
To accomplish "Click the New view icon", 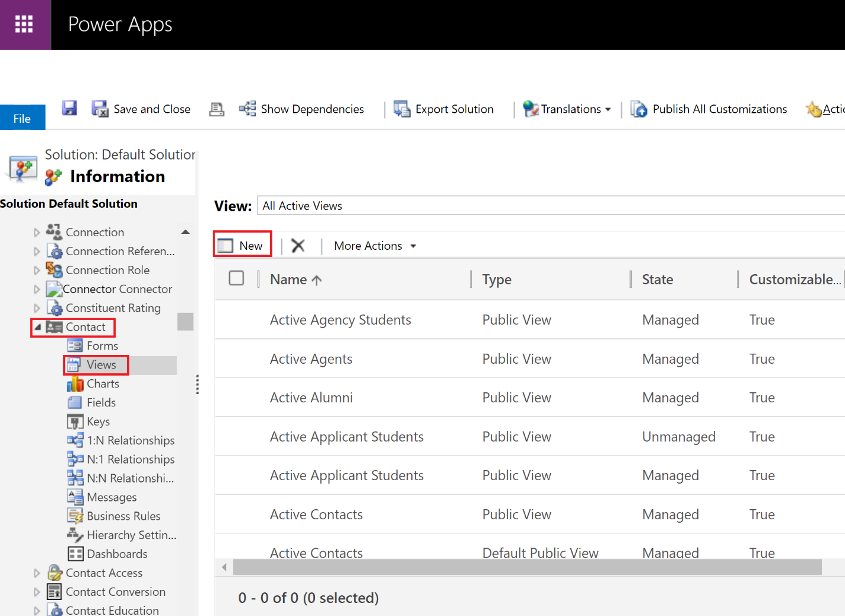I will point(225,246).
